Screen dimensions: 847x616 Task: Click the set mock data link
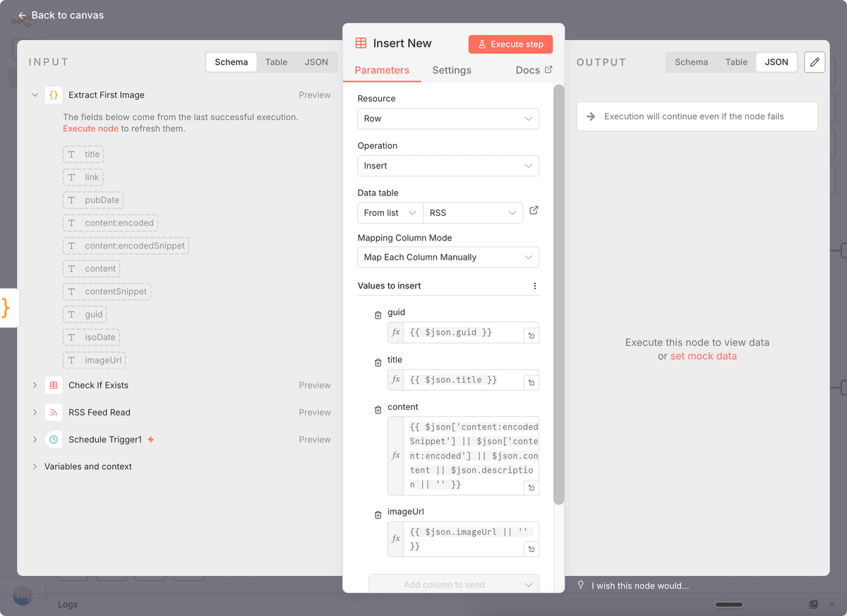click(x=703, y=356)
